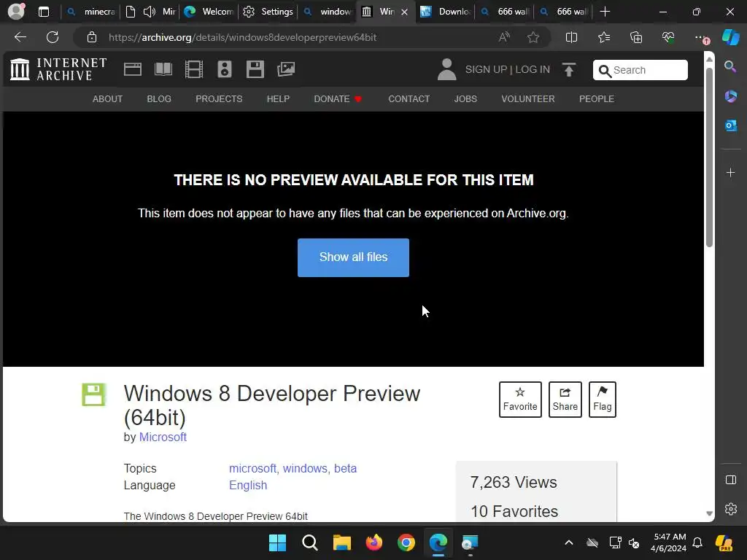Click the page vertical scrollbar

(709, 157)
